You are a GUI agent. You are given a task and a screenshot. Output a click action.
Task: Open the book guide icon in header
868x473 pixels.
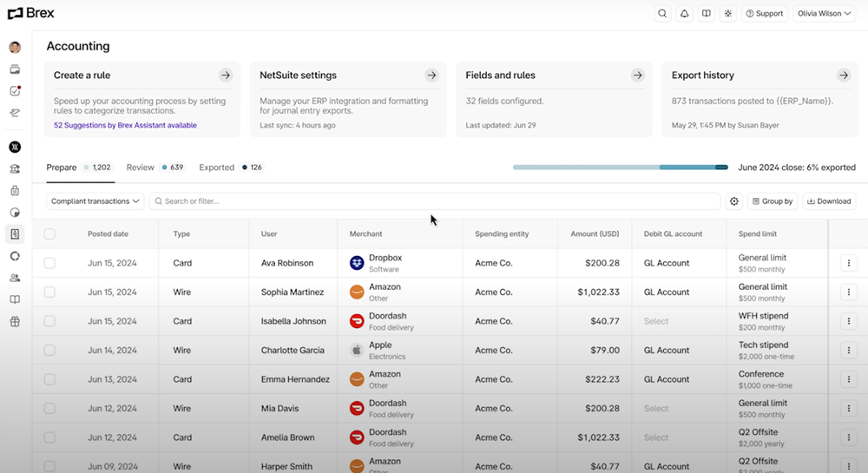click(707, 13)
